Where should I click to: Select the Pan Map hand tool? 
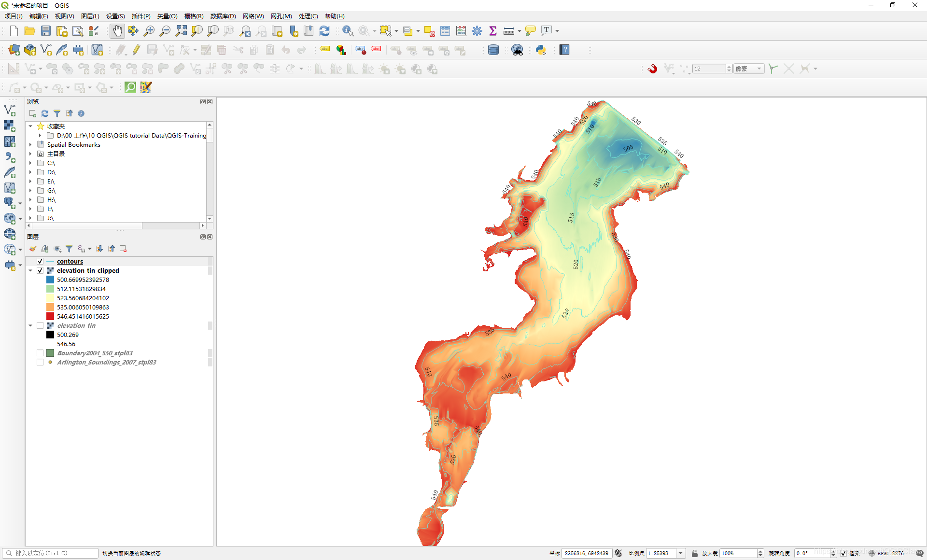click(117, 31)
